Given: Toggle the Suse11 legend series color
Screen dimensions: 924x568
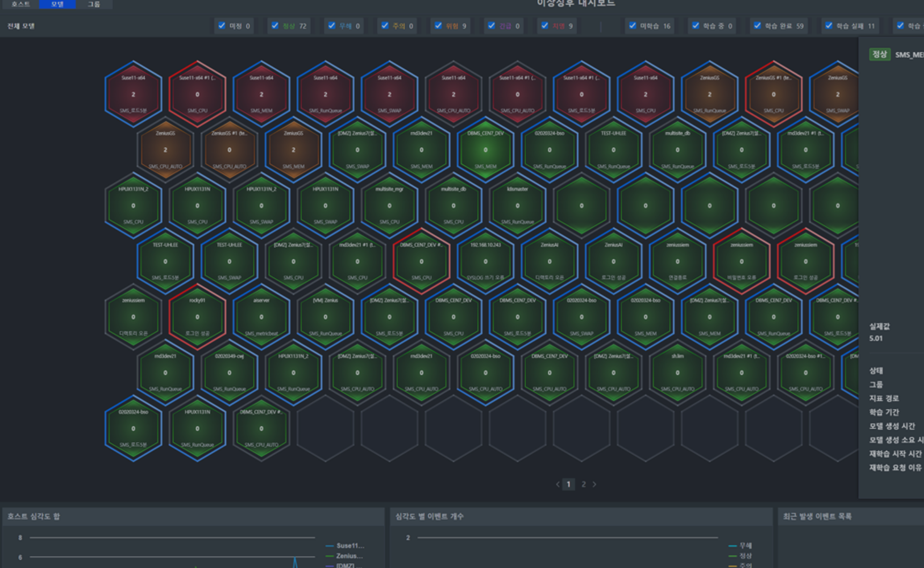Looking at the screenshot, I should pos(329,546).
